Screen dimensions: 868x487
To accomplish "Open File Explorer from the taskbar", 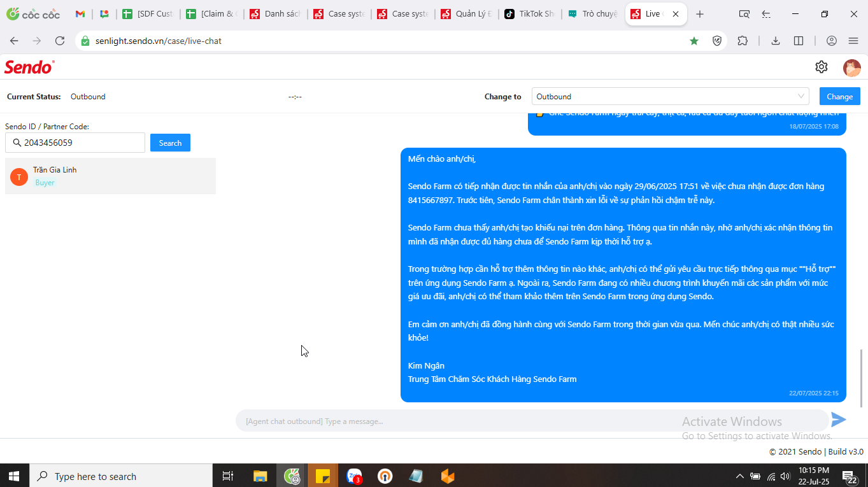I will (x=260, y=476).
